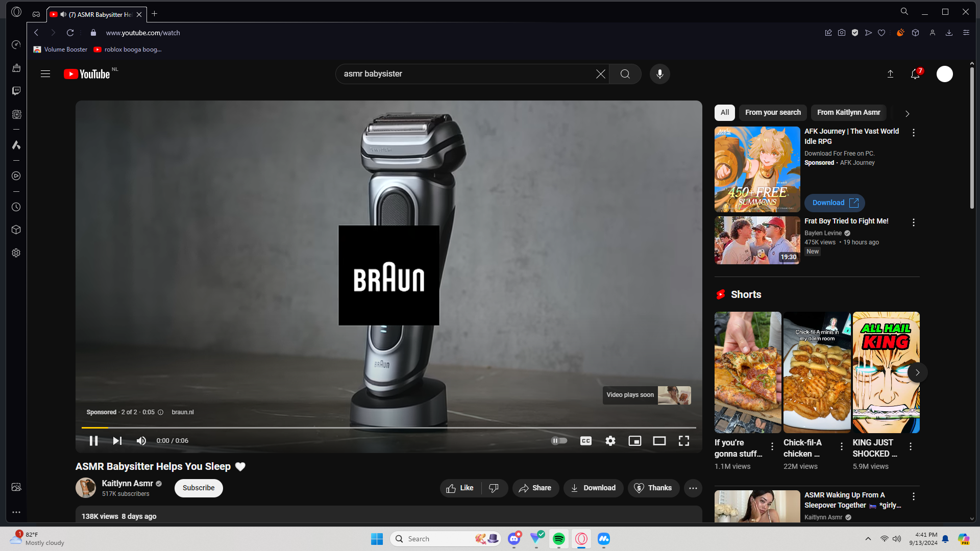
Task: Show next Shorts with the arrow
Action: (917, 372)
